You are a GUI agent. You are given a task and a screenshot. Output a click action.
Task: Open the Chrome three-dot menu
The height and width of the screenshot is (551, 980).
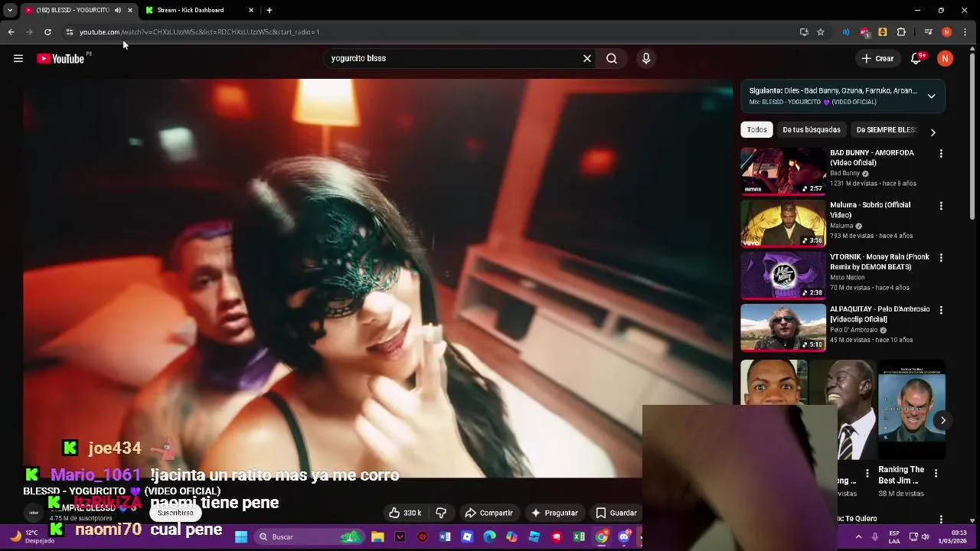(x=965, y=32)
